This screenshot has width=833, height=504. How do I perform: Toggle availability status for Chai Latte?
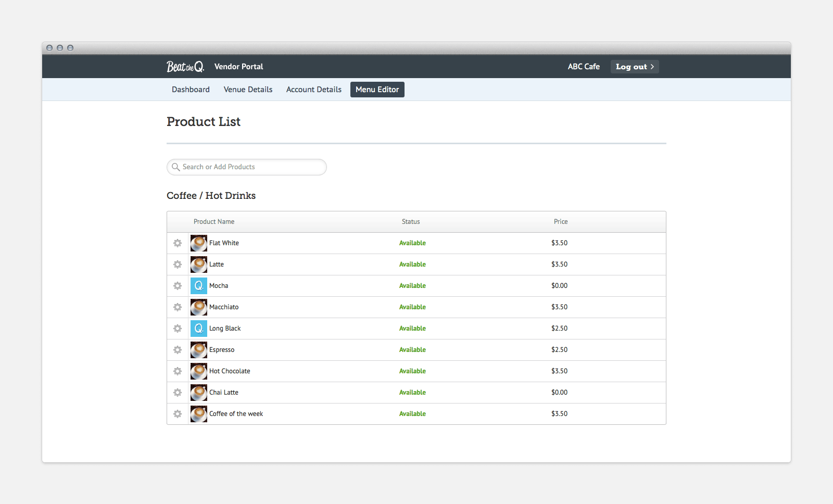point(412,392)
